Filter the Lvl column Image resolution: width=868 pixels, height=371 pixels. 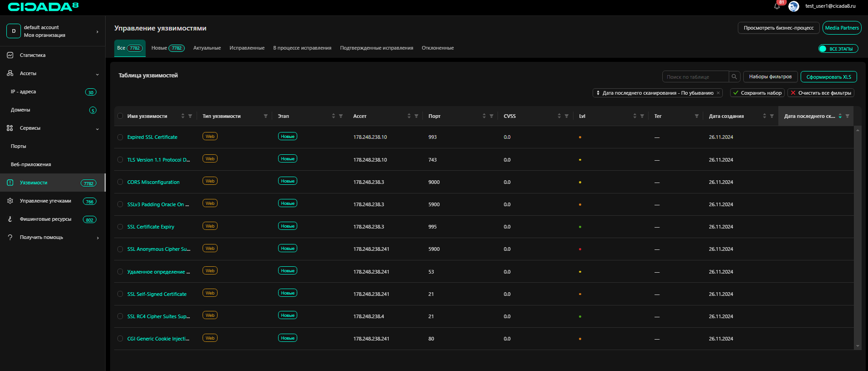pos(642,116)
